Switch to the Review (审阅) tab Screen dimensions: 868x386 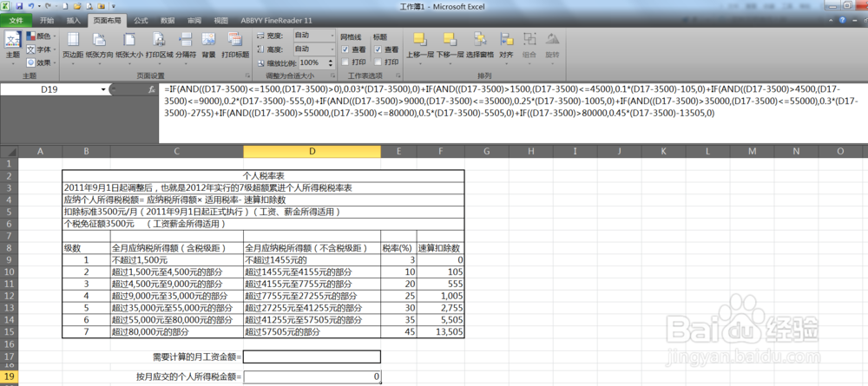194,21
